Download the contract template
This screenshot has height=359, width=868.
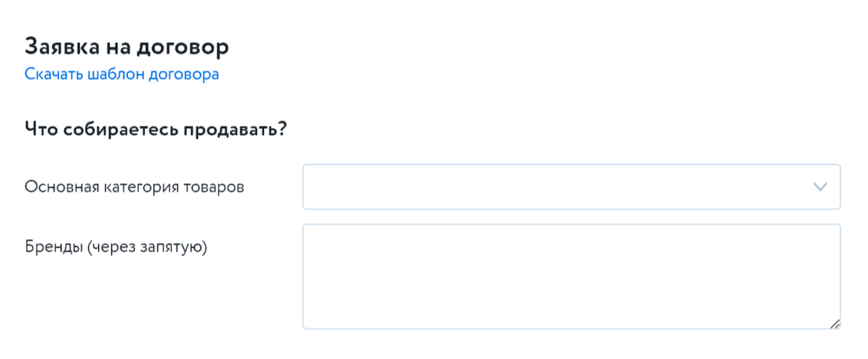(x=122, y=74)
